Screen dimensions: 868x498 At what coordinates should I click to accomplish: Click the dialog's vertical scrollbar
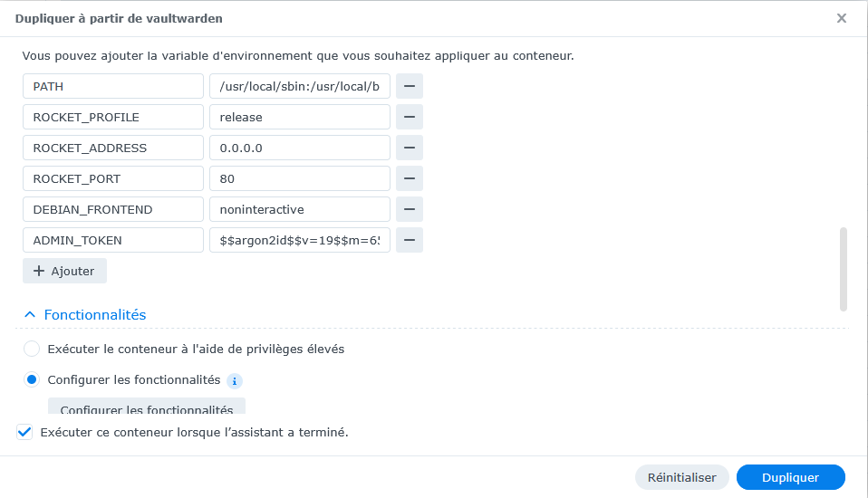pos(844,269)
